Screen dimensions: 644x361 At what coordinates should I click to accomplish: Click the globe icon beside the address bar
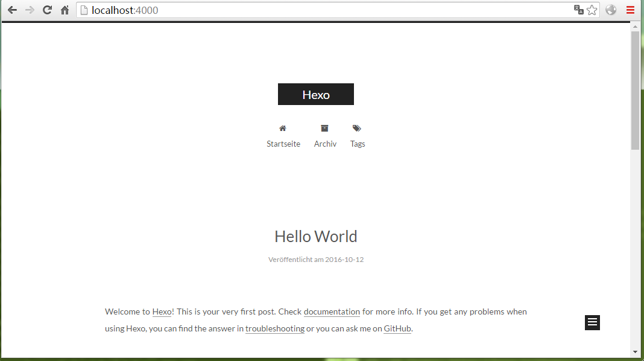tap(610, 10)
